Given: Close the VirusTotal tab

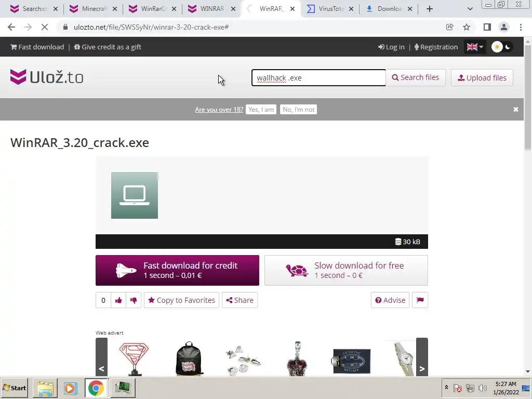Looking at the screenshot, I should click(351, 9).
